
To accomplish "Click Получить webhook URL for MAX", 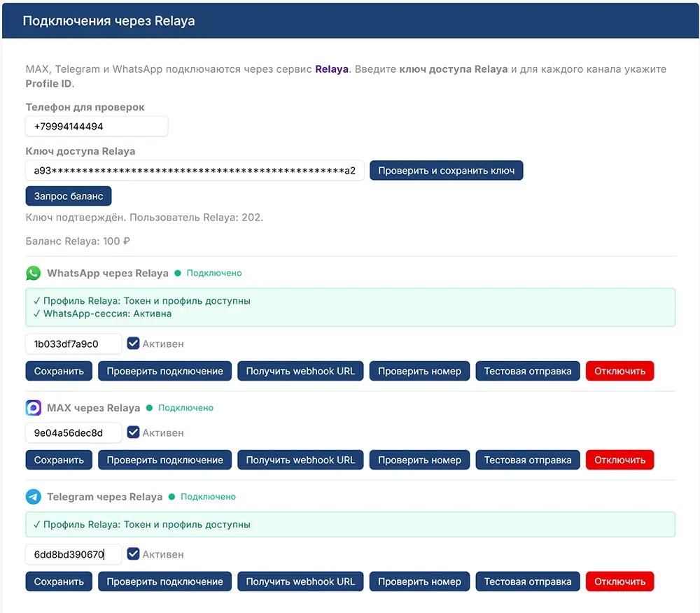I will (300, 460).
